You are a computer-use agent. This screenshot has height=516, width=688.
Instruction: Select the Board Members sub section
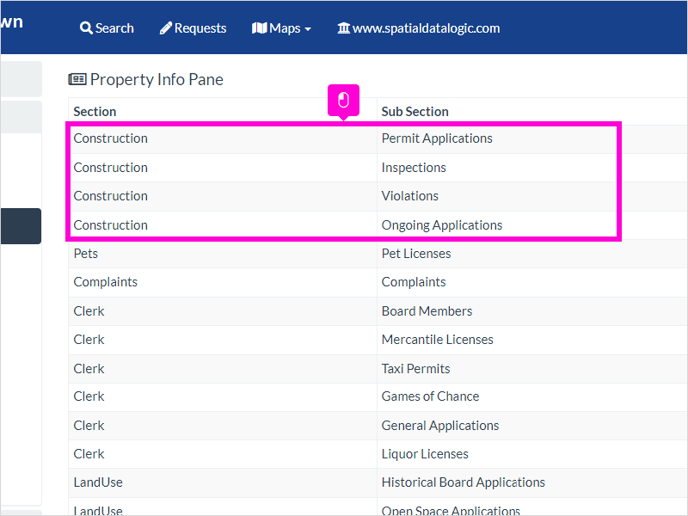click(x=426, y=311)
